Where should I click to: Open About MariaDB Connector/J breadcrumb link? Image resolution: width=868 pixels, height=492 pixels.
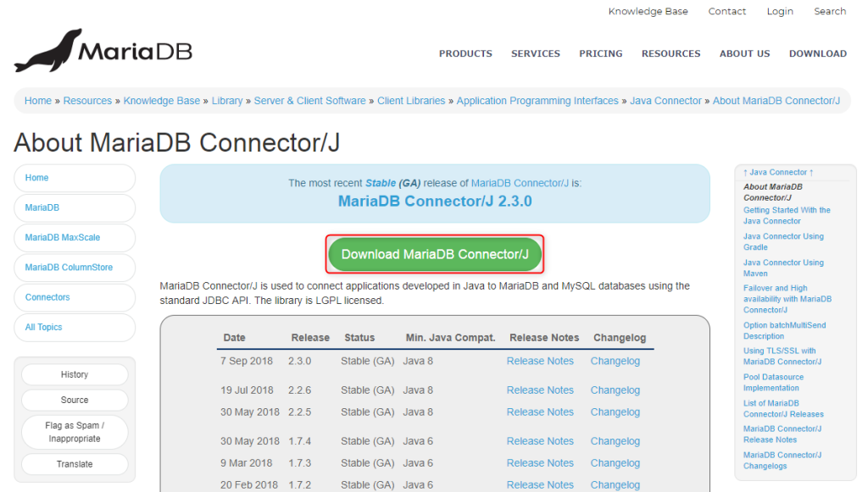point(776,101)
